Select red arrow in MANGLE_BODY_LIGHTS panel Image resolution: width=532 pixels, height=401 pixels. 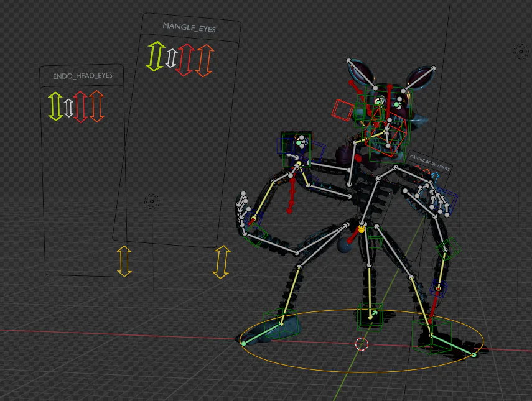click(418, 168)
